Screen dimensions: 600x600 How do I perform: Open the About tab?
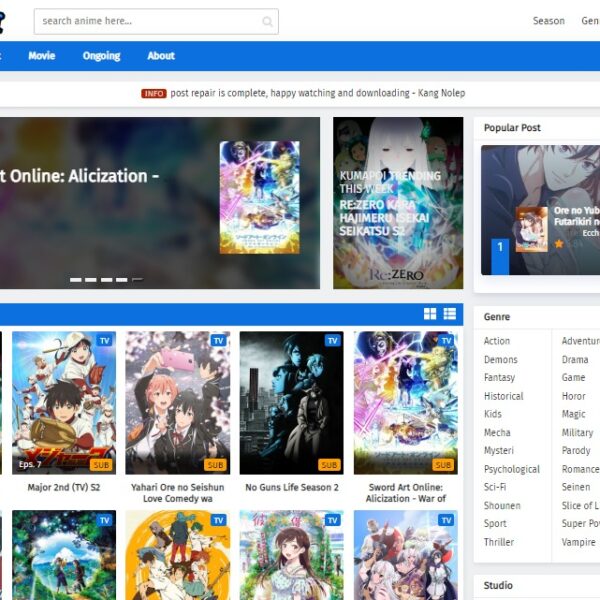(161, 56)
